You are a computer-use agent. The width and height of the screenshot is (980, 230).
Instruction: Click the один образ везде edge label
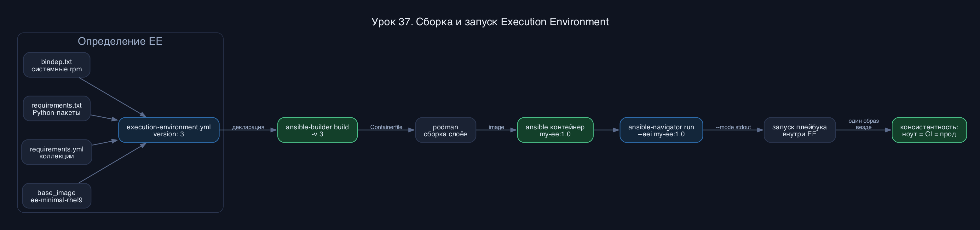coord(864,124)
